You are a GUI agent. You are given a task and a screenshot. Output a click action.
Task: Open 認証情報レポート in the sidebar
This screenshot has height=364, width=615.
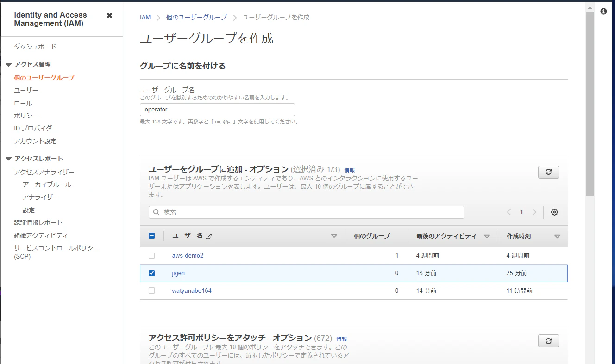[x=38, y=222]
